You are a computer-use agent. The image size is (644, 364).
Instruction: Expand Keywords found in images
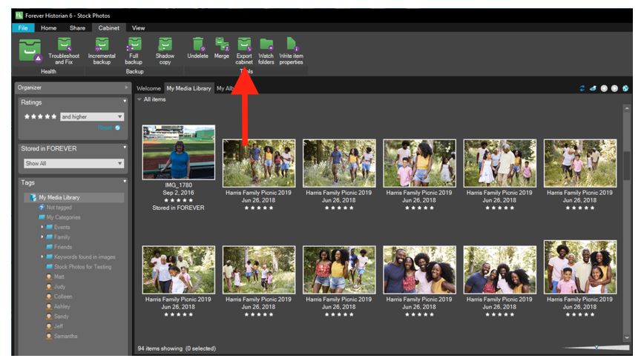coord(42,257)
